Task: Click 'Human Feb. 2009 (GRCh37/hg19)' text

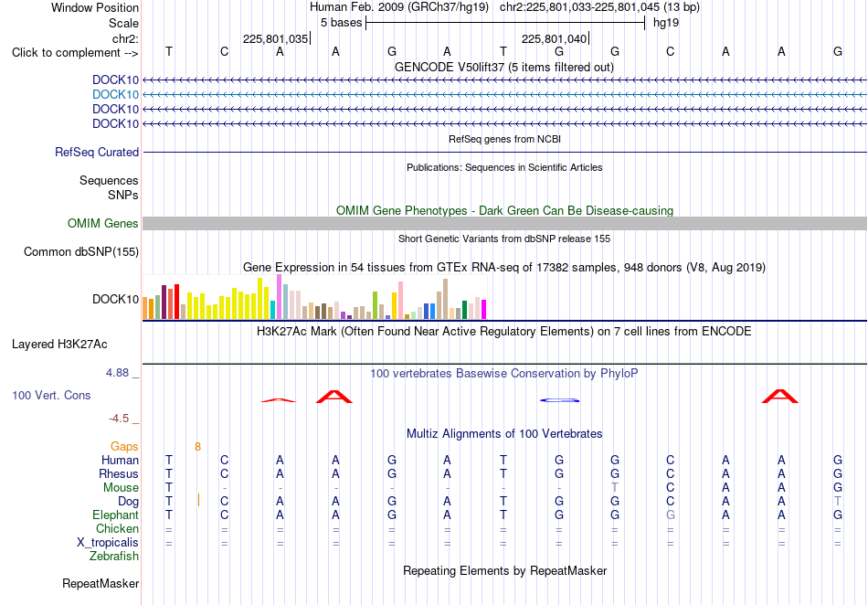Action: [x=399, y=7]
